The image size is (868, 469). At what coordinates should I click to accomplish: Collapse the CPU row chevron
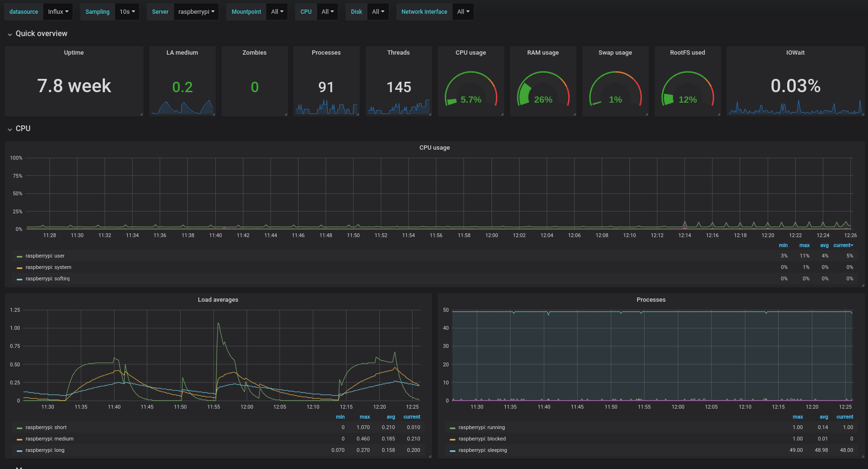point(10,129)
